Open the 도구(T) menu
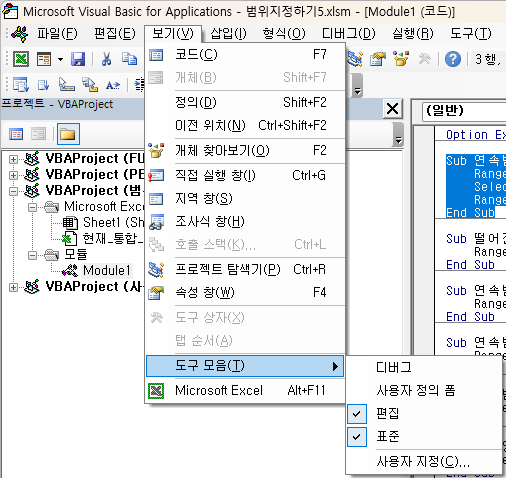Viewport: 506px width, 478px height. click(x=471, y=33)
